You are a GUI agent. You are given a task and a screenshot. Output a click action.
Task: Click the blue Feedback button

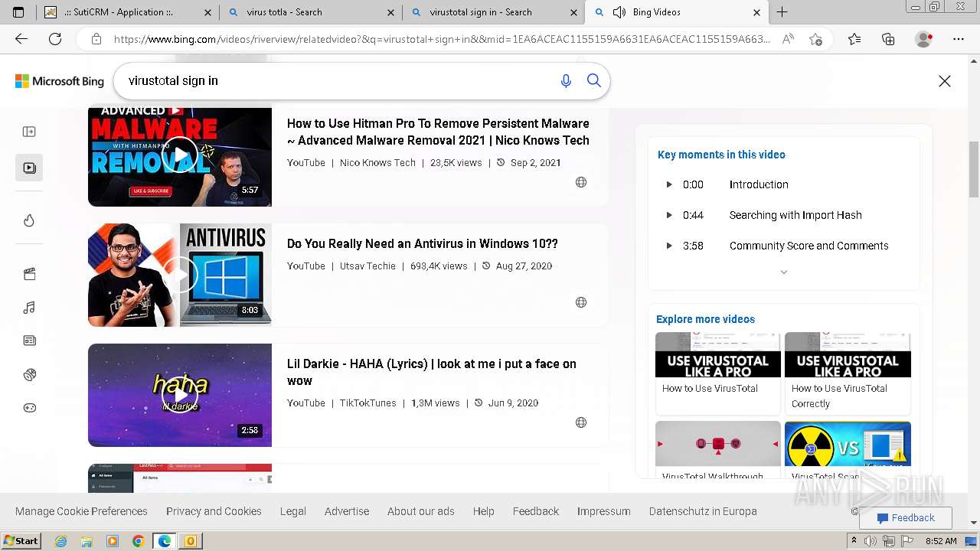[906, 518]
